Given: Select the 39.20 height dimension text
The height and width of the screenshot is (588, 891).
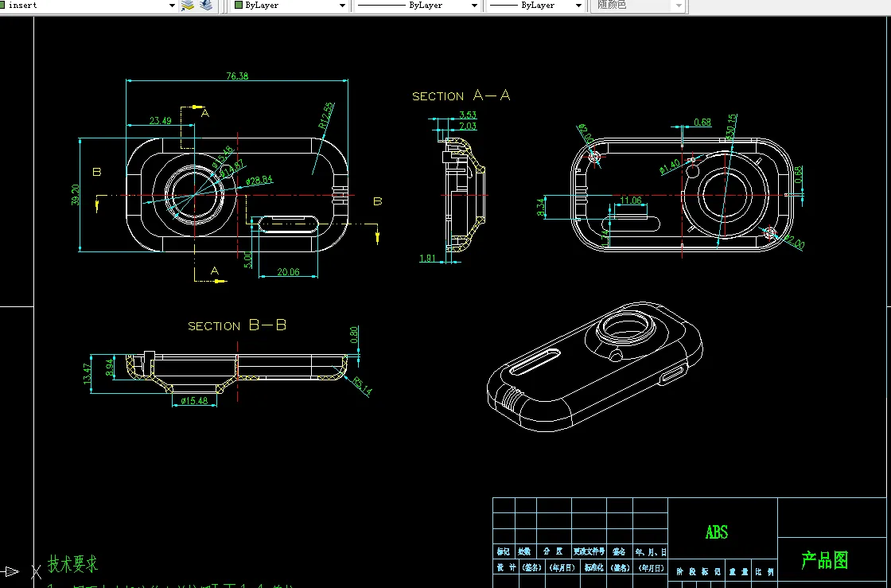Looking at the screenshot, I should click(76, 195).
